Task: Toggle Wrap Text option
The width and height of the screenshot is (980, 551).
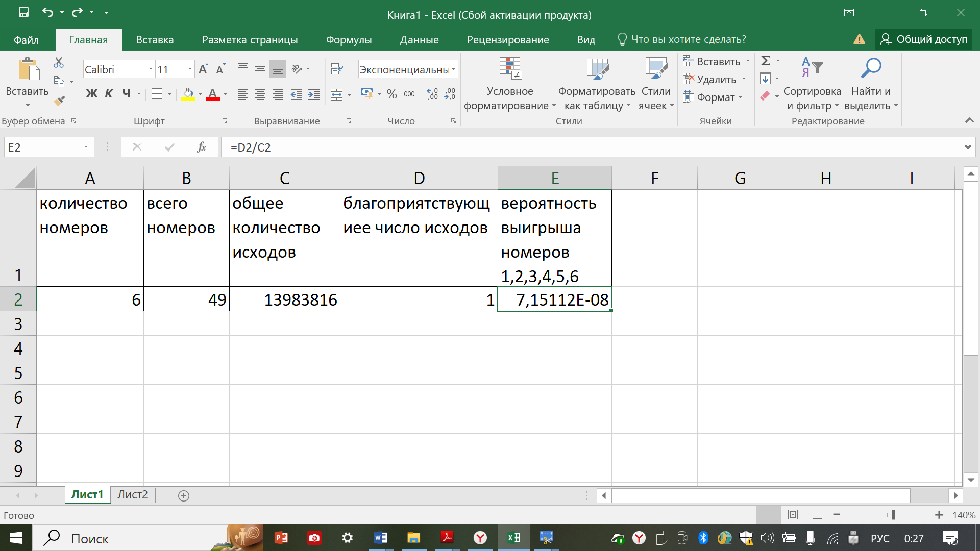Action: [336, 69]
